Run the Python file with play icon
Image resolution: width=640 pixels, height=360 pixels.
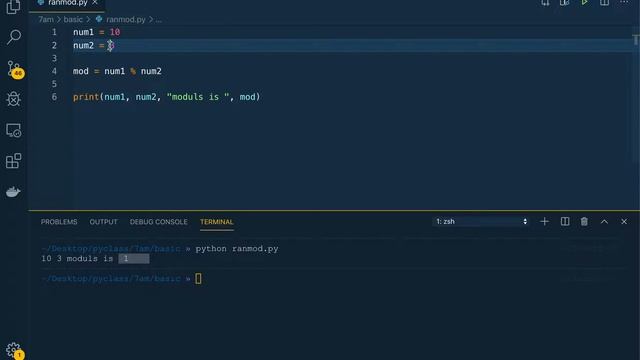click(584, 3)
